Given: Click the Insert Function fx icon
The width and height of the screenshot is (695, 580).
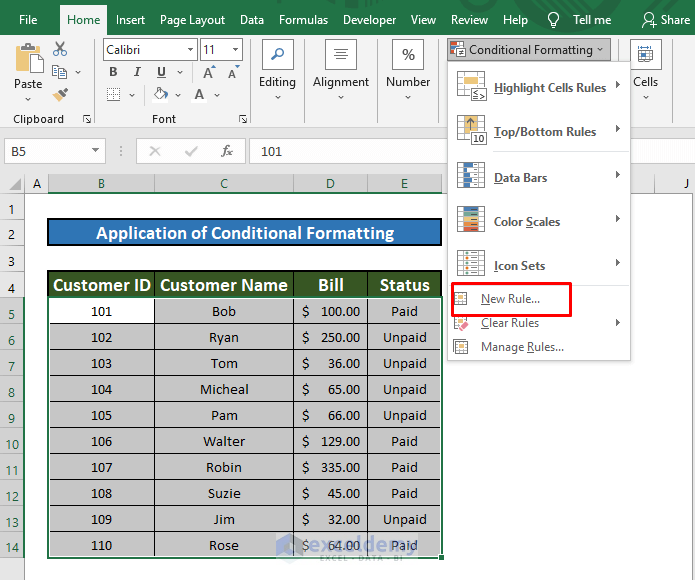Looking at the screenshot, I should click(x=227, y=151).
